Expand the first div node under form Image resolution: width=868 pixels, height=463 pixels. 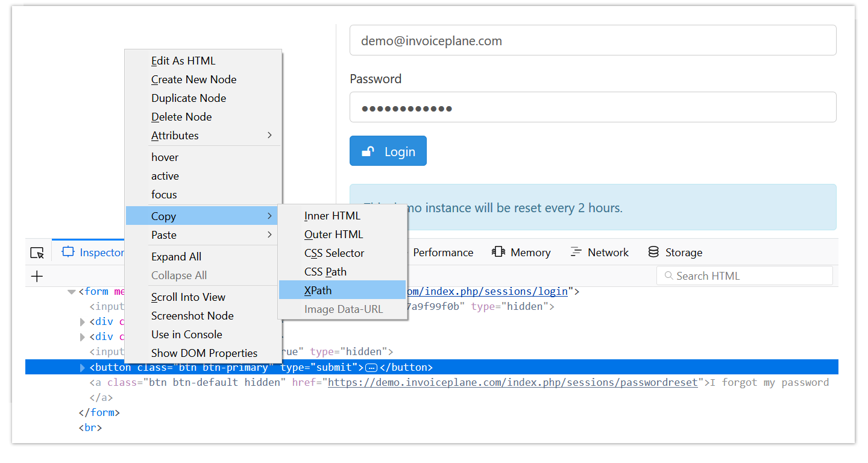[83, 322]
